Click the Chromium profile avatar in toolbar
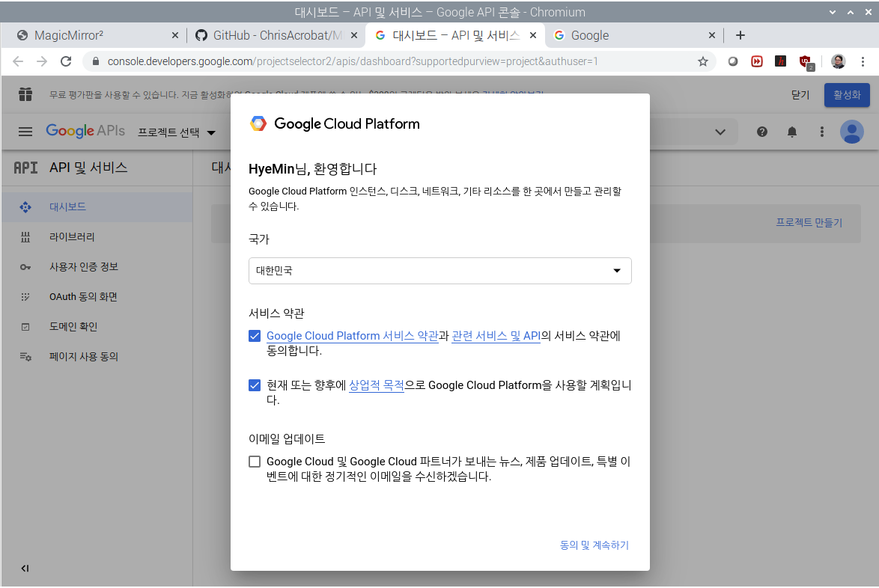Viewport: 879px width, 588px height. [x=839, y=61]
